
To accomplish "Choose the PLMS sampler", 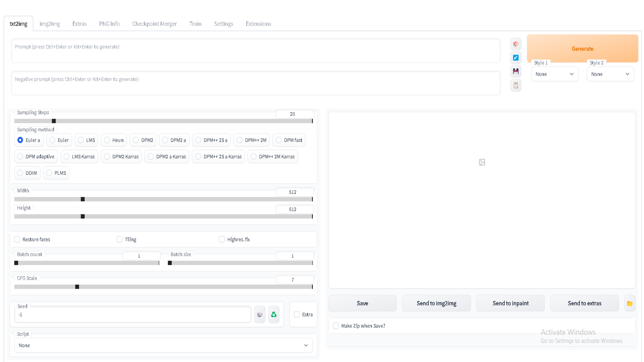I will [56, 173].
